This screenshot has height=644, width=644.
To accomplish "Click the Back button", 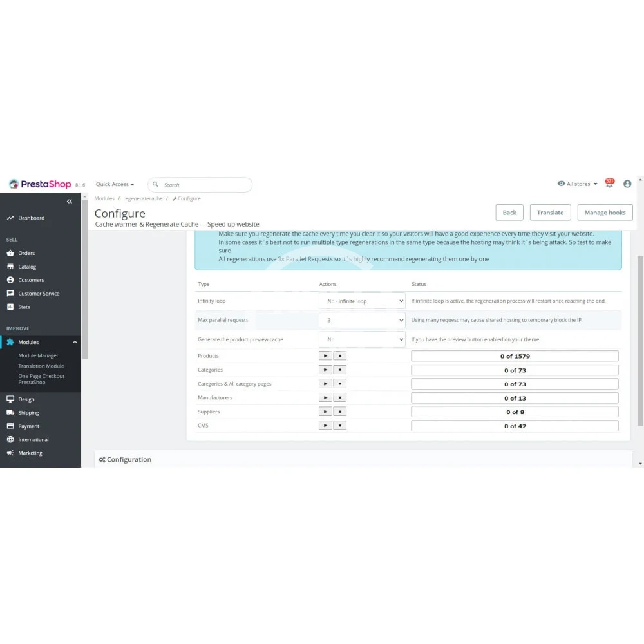I will [509, 213].
